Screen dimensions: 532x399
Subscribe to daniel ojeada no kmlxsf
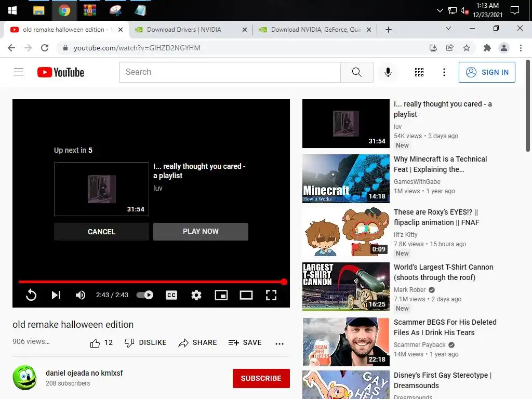coord(261,378)
